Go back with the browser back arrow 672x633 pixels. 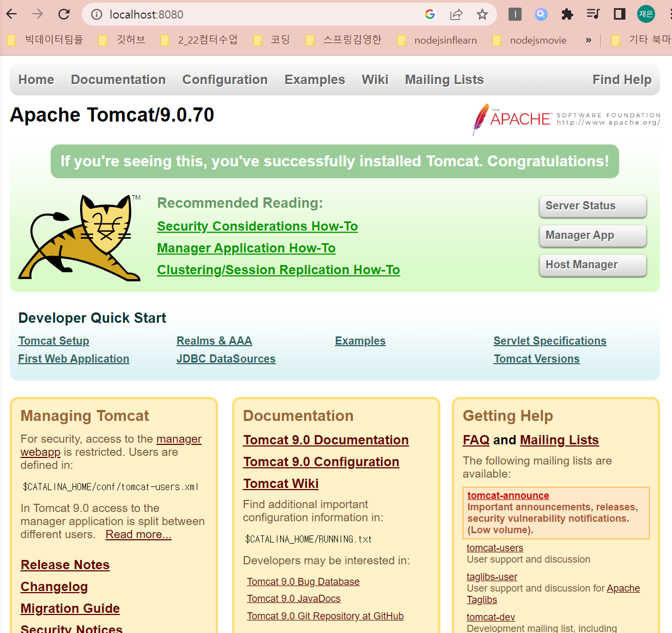11,14
